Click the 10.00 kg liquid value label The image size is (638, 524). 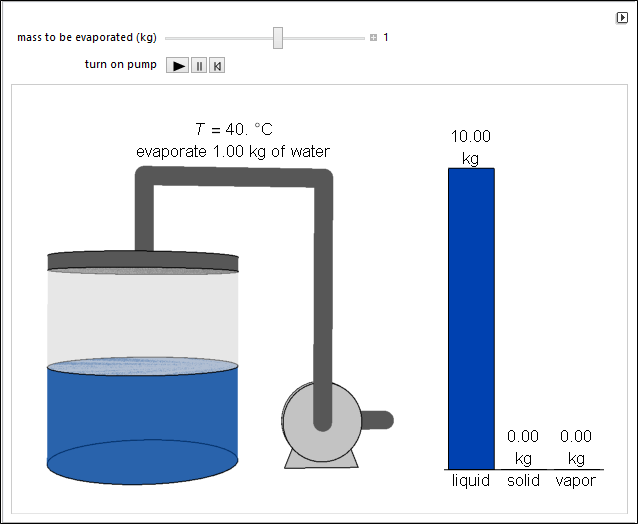[x=470, y=147]
